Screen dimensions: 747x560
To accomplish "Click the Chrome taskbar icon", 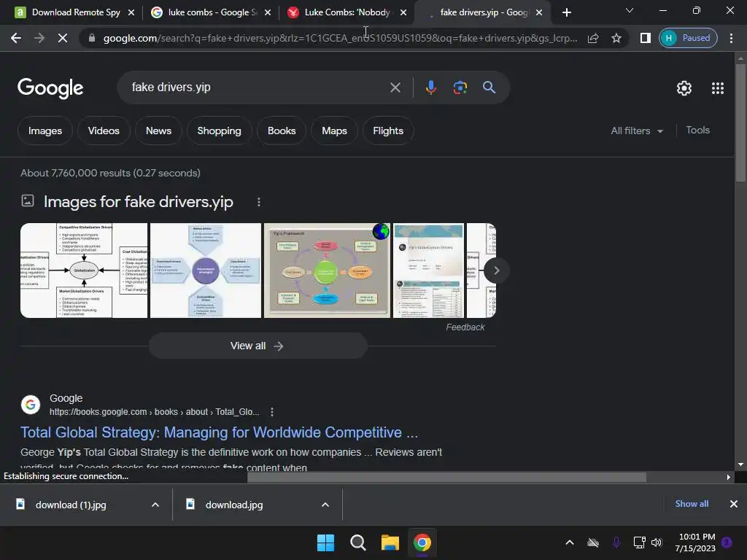I will point(422,542).
